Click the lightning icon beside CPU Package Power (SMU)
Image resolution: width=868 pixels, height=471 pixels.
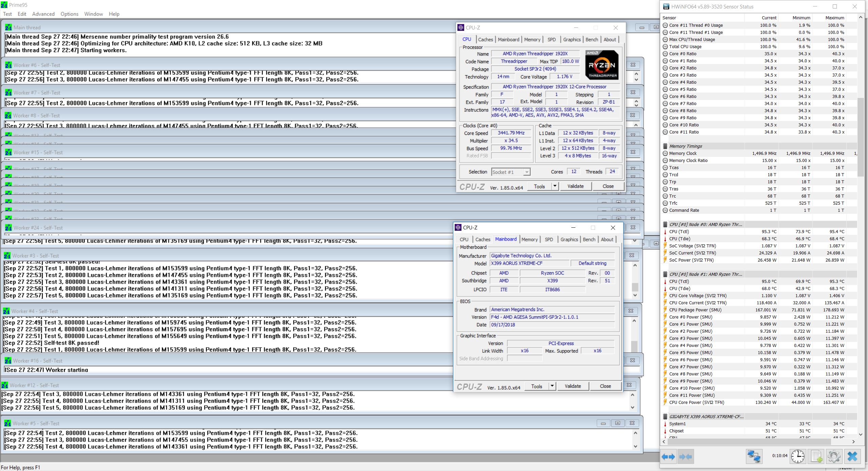(x=665, y=310)
